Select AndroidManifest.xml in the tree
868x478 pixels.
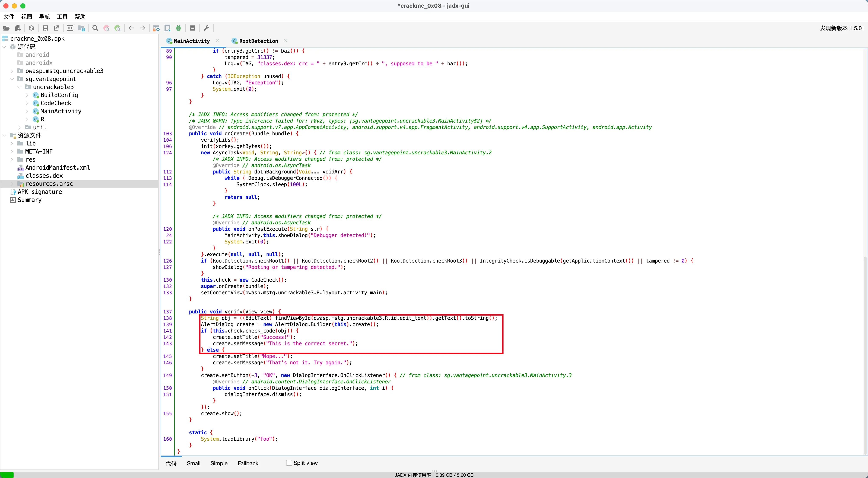58,168
